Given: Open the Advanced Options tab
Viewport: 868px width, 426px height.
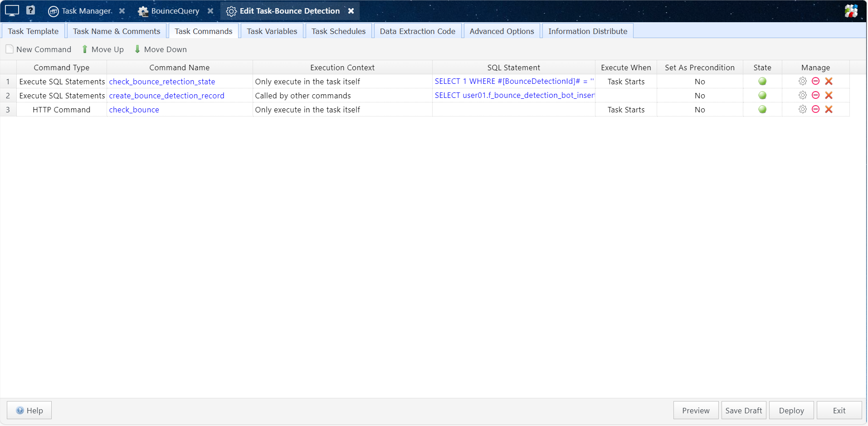Looking at the screenshot, I should pos(502,31).
